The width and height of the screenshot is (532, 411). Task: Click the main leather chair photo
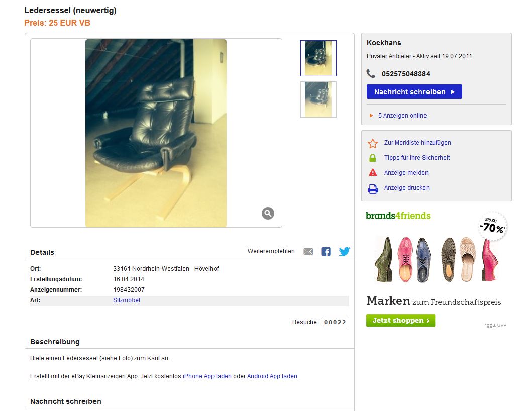coord(156,133)
